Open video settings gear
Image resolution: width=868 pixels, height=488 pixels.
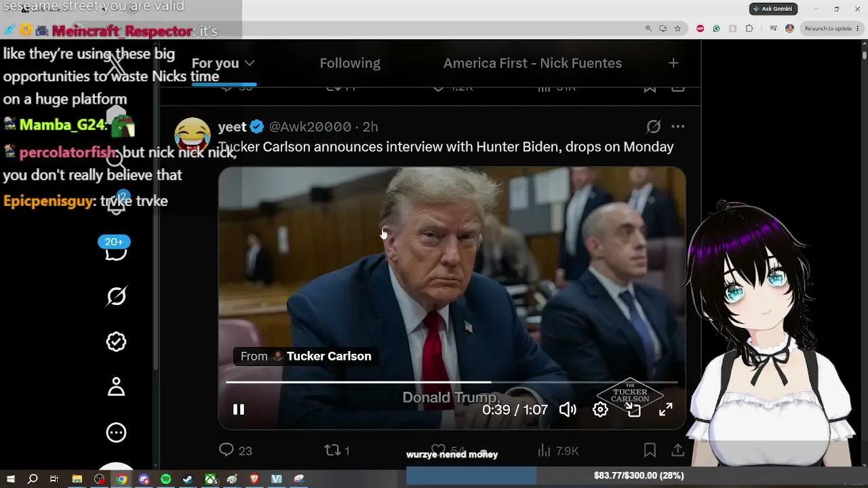600,409
